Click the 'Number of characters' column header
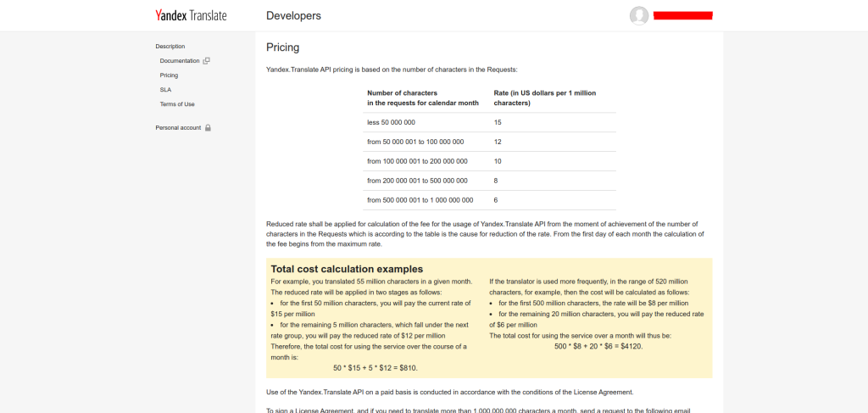Image resolution: width=868 pixels, height=413 pixels. click(x=423, y=98)
